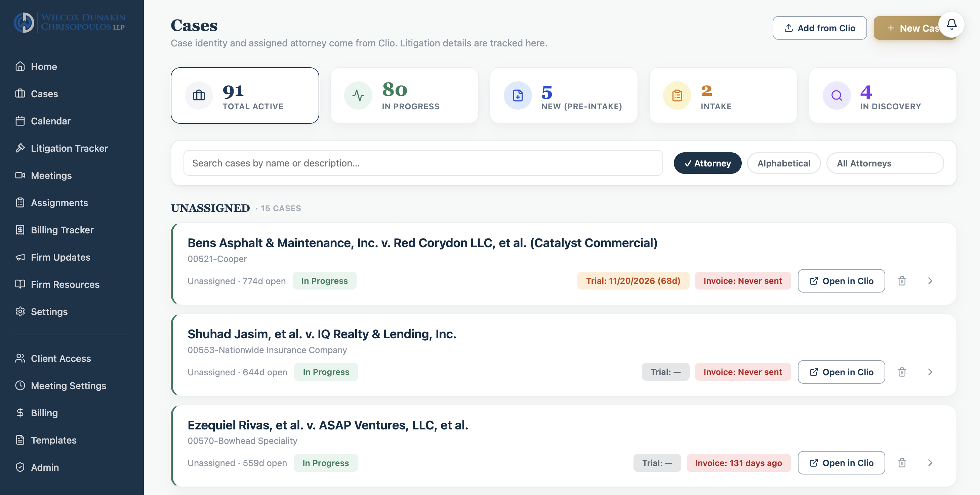Switch sorting to Alphabetical
Screen dimensions: 980x495
(784, 163)
